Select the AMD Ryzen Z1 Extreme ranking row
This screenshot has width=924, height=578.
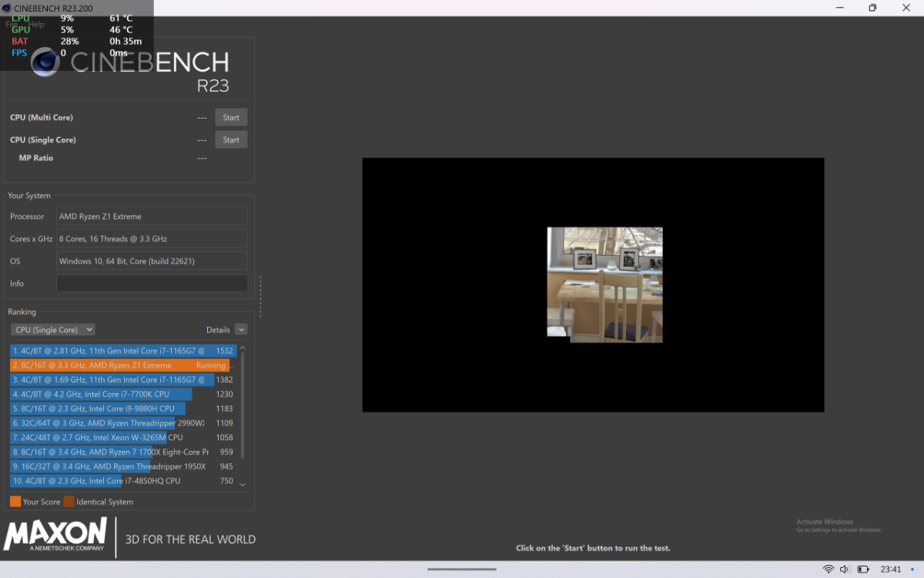(119, 365)
